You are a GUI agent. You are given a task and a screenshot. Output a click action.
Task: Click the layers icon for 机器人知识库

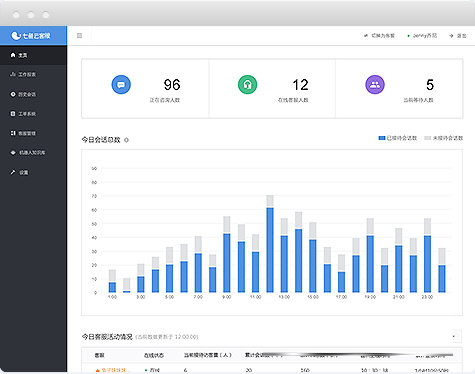click(13, 152)
